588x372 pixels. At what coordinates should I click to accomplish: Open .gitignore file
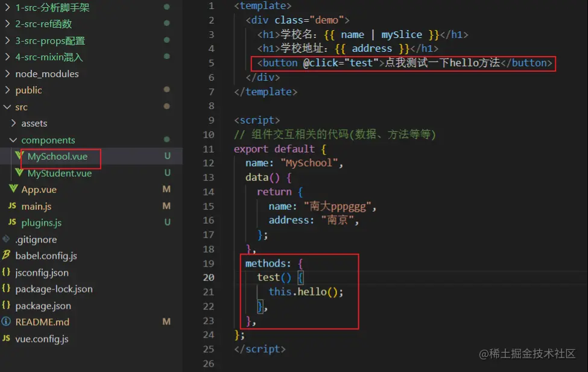pos(36,239)
